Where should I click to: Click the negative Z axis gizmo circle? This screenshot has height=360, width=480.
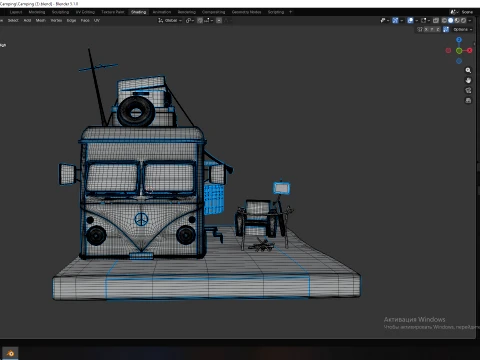pyautogui.click(x=459, y=61)
